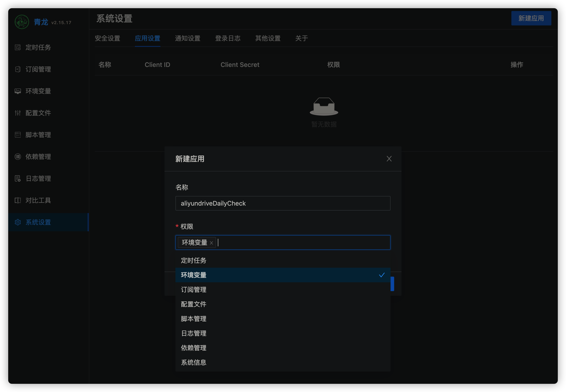
Task: Close the 新建应用 dialog
Action: [389, 159]
